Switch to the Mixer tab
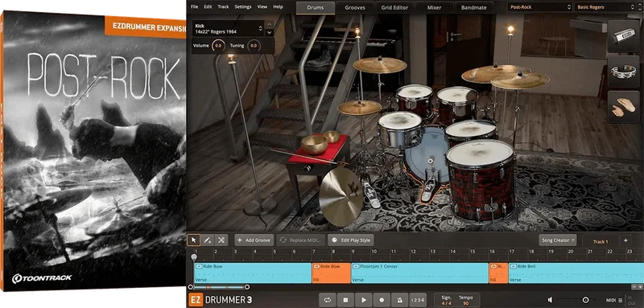Image resolution: width=644 pixels, height=308 pixels. (x=434, y=7)
